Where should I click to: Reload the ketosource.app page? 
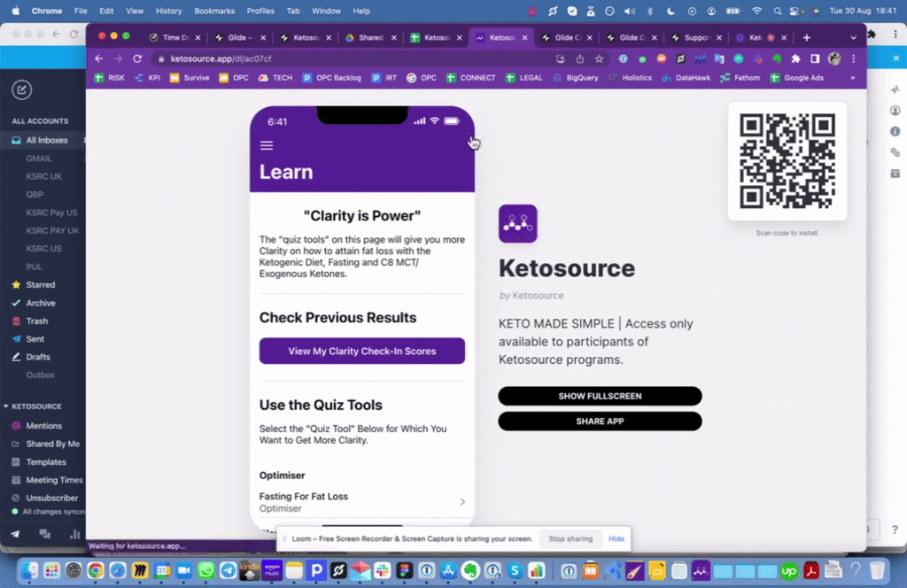(x=137, y=58)
